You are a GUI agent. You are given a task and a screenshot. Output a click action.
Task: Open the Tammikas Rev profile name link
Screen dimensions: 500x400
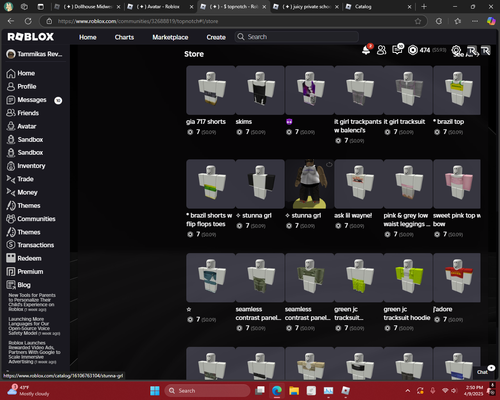(40, 54)
